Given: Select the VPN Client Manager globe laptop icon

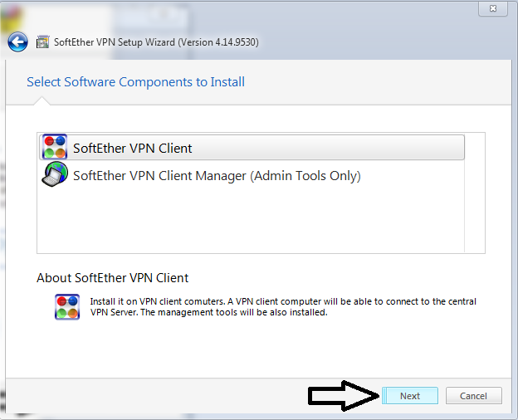Looking at the screenshot, I should pyautogui.click(x=55, y=174).
